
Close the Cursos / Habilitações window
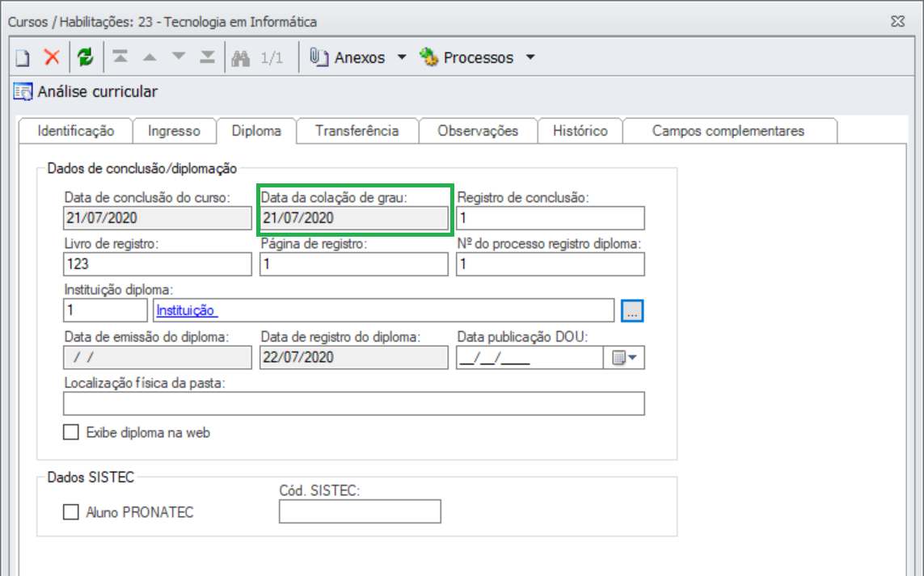tap(897, 21)
